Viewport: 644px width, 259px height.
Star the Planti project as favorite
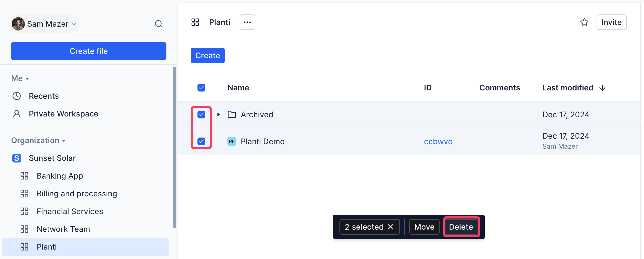tap(584, 22)
